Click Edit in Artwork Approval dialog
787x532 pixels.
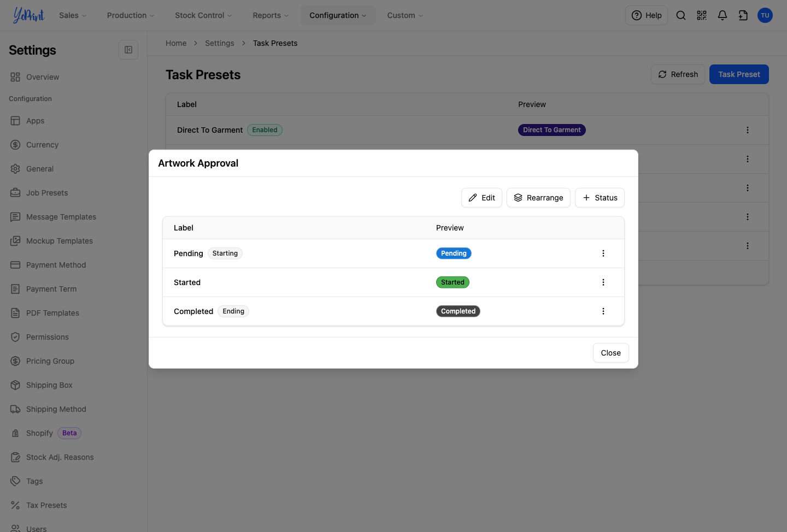tap(481, 198)
